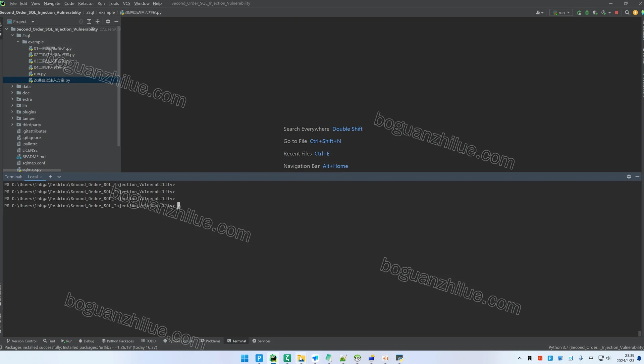This screenshot has width=644, height=364.
Task: Click the Python 3.7 interpreter status widget
Action: [596, 348]
